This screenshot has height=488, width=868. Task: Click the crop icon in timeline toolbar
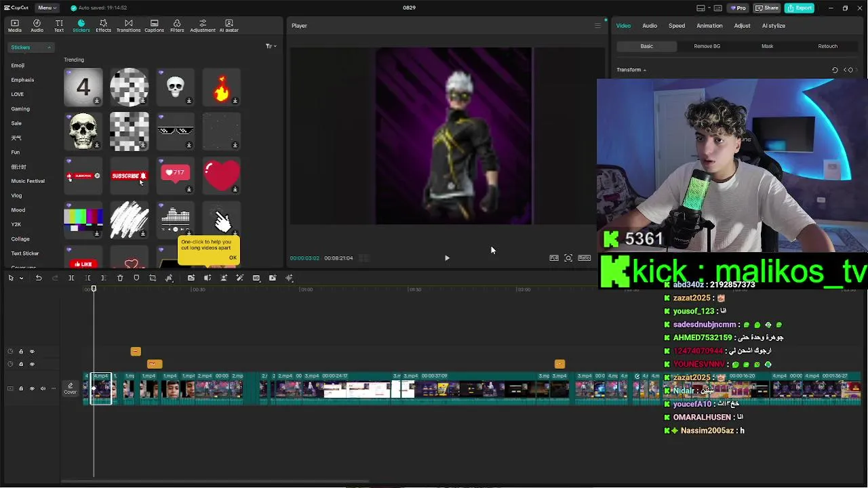coord(153,278)
